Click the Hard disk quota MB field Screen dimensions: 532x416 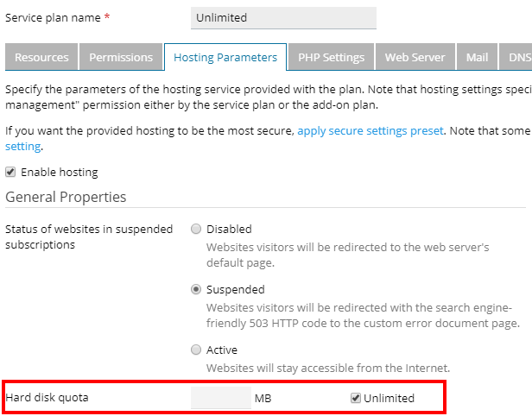pyautogui.click(x=220, y=398)
